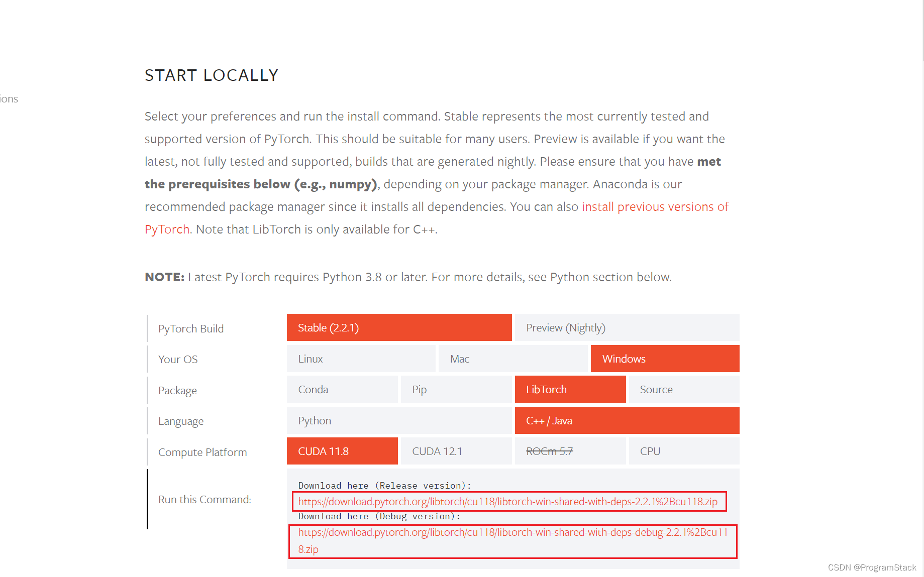This screenshot has width=924, height=577.
Task: Click the partially visible 'ions' sidebar text
Action: pyautogui.click(x=9, y=99)
